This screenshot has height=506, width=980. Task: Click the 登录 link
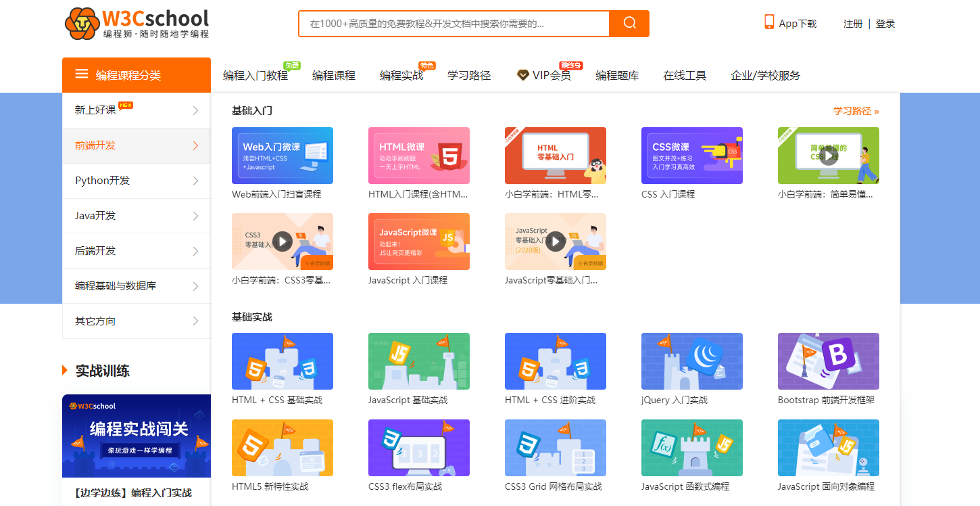click(x=885, y=24)
